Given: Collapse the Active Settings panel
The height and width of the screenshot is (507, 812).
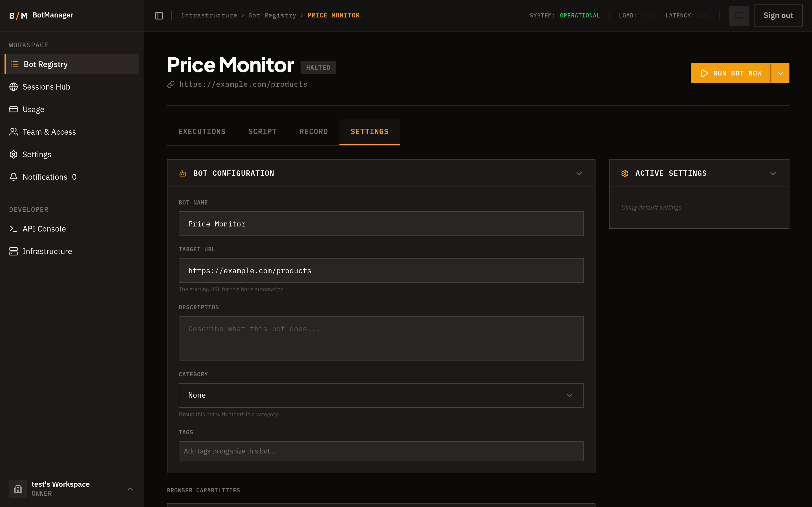Looking at the screenshot, I should pyautogui.click(x=773, y=173).
